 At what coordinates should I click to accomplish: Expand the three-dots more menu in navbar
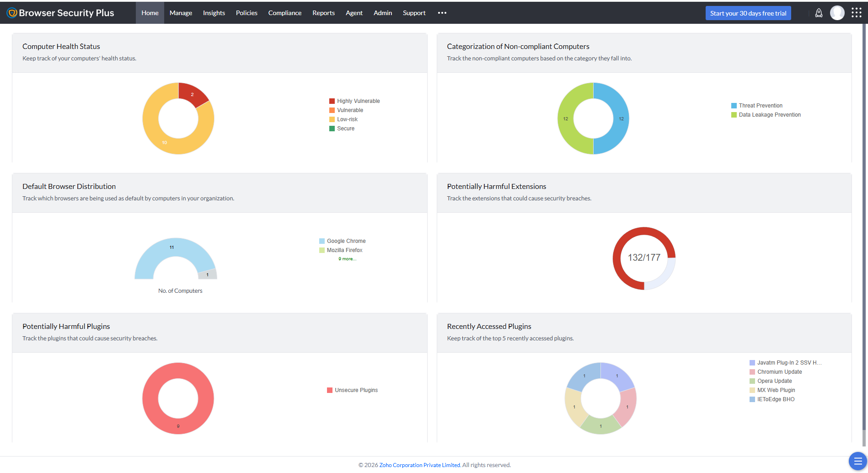pos(442,13)
